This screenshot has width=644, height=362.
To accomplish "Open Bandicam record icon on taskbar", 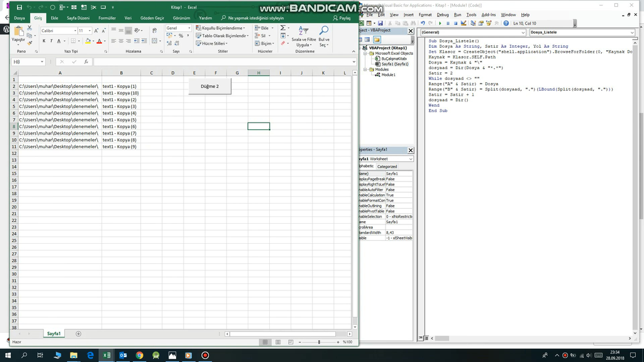I will pos(205,356).
